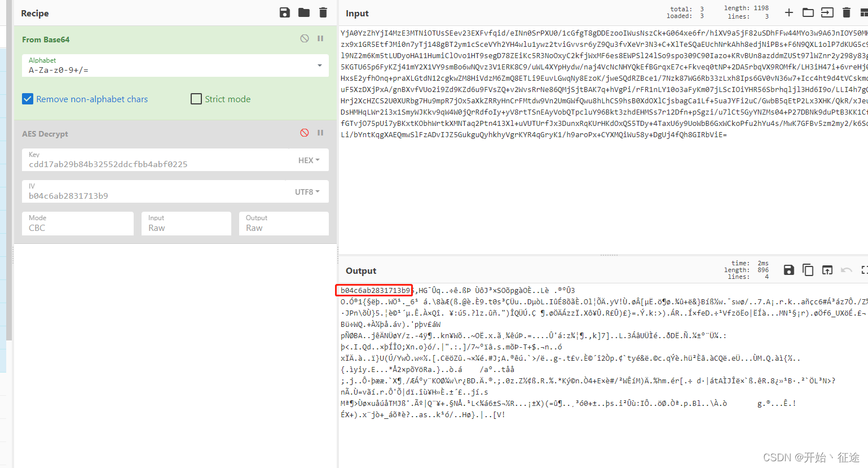Copy raw output to clipboard
868x468 pixels.
pyautogui.click(x=808, y=270)
